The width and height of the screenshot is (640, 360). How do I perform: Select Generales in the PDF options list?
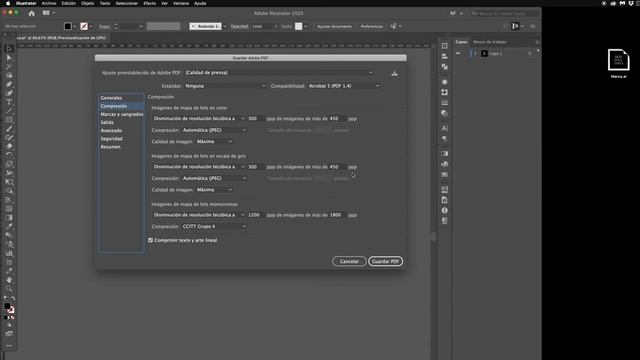pyautogui.click(x=111, y=98)
